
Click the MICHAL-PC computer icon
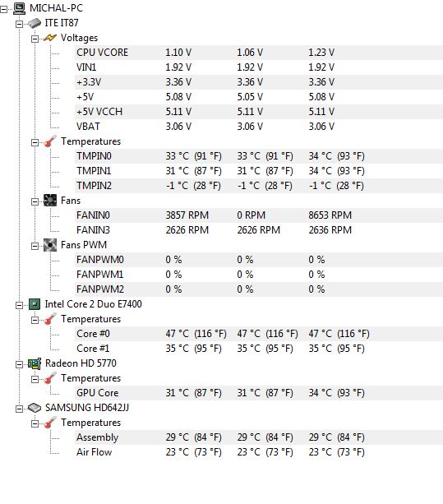click(19, 8)
